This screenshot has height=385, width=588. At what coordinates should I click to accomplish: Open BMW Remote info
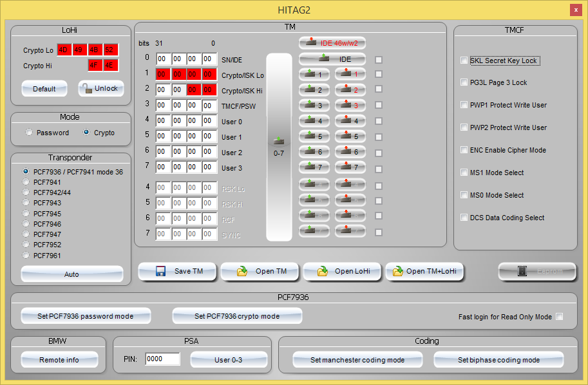pos(59,360)
